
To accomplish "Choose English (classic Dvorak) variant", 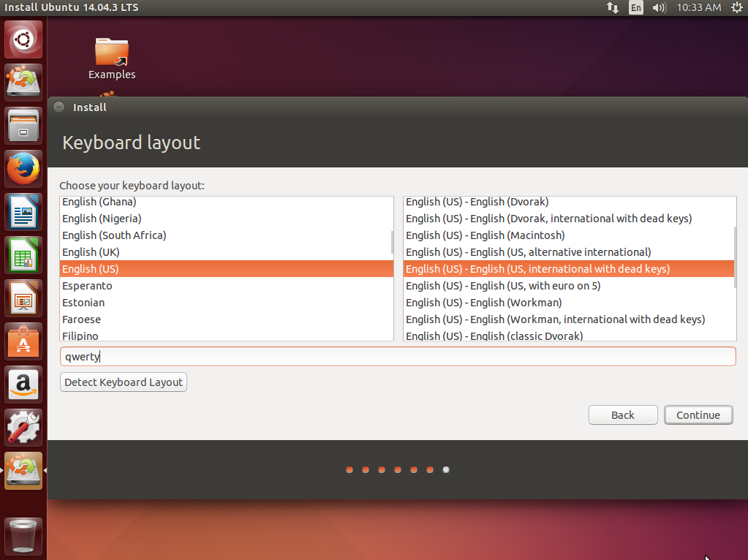I will point(569,335).
